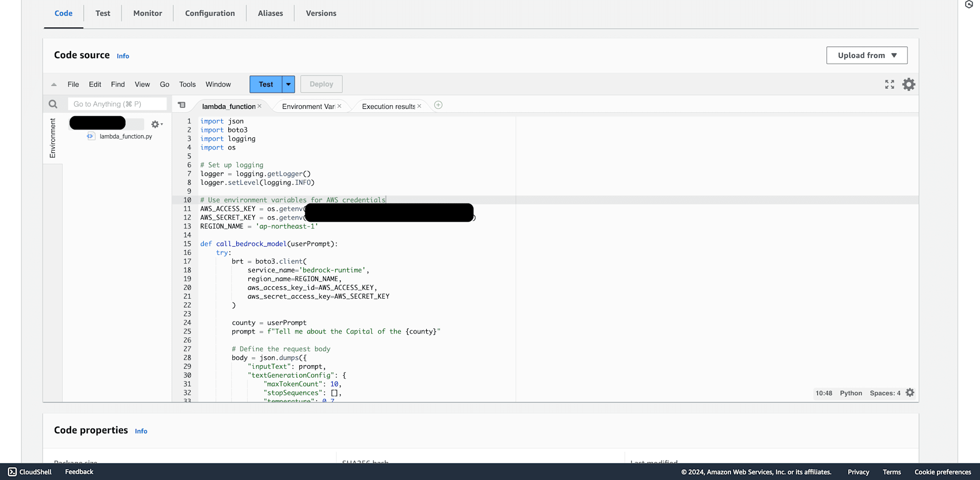This screenshot has width=980, height=480.
Task: Click line number 28 in gutter
Action: (x=187, y=357)
